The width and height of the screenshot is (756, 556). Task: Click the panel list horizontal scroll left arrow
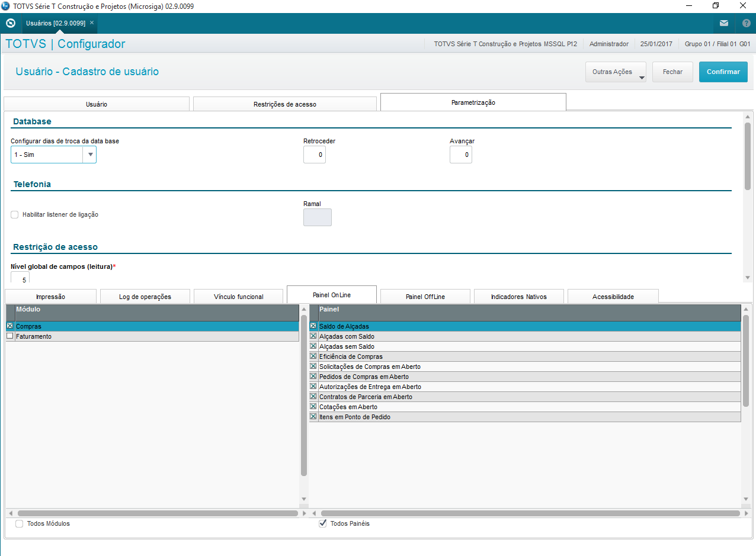(313, 513)
